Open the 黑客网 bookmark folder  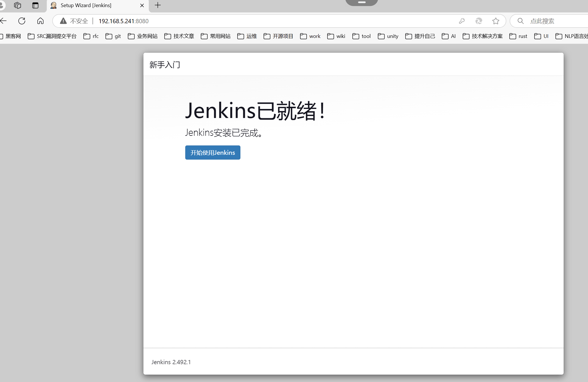coord(11,36)
